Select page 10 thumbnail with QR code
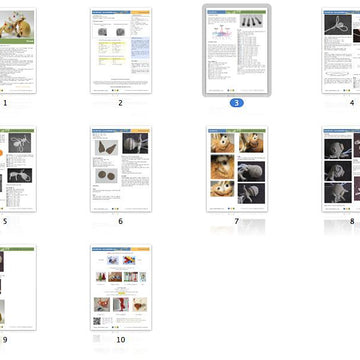Viewport: 360px width, 360px height. [x=121, y=288]
